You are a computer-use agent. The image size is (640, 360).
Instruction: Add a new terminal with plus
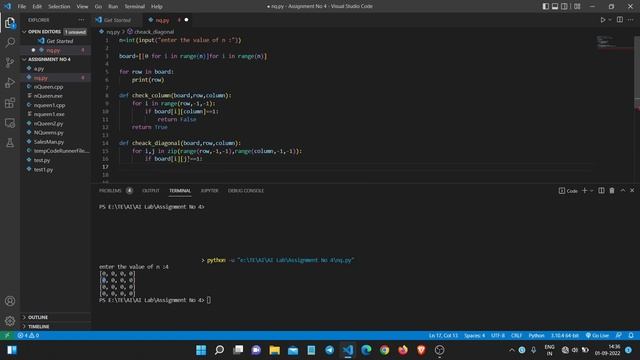(x=584, y=191)
